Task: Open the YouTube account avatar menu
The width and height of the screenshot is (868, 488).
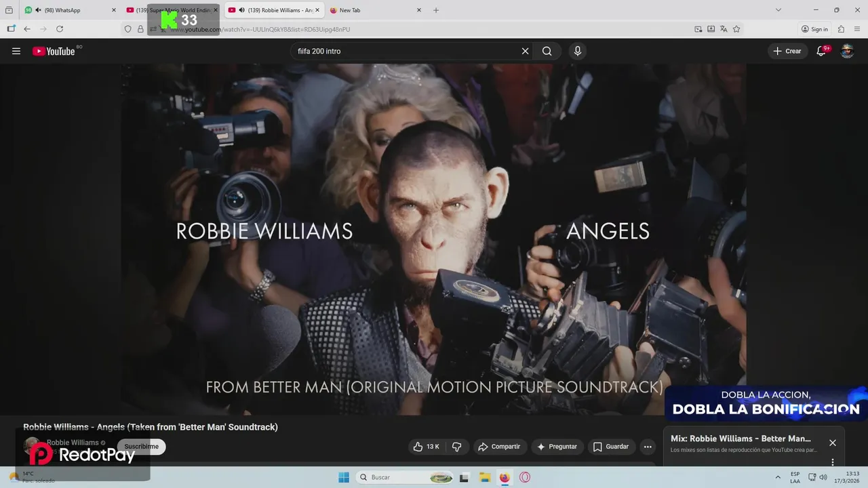Action: click(847, 51)
